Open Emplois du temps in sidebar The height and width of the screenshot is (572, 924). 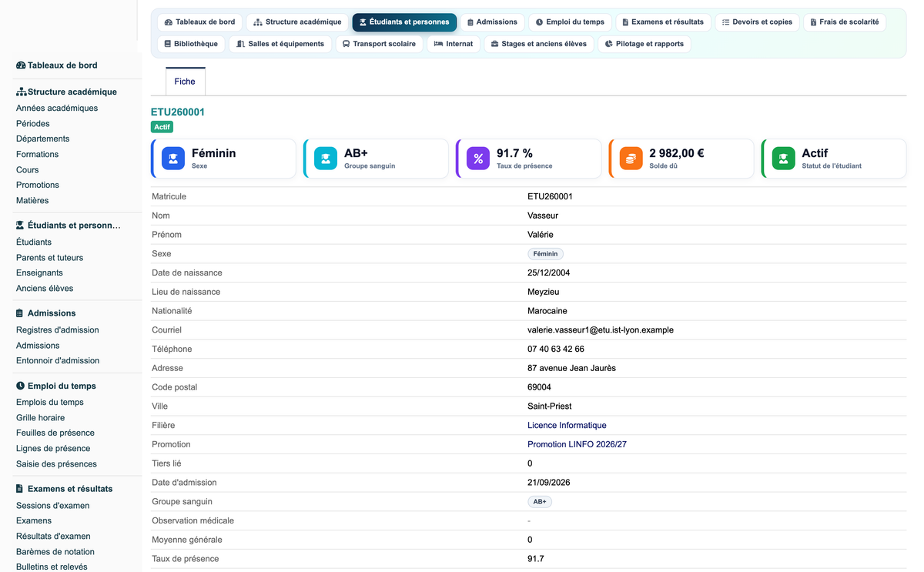50,403
